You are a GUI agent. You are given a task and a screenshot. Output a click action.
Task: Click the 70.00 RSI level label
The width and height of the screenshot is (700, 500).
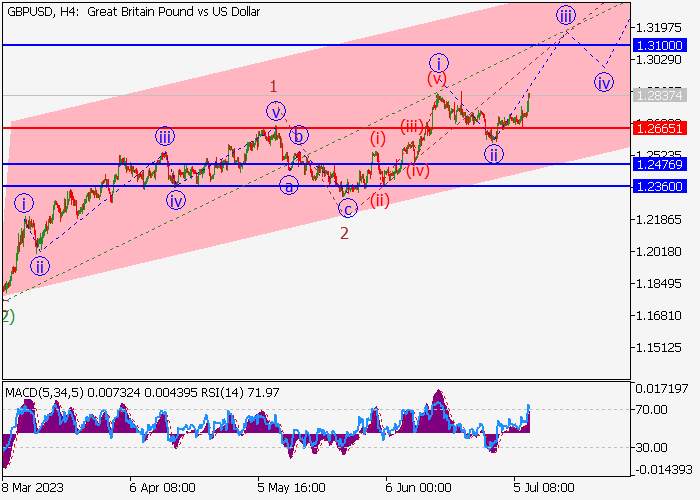pyautogui.click(x=651, y=409)
